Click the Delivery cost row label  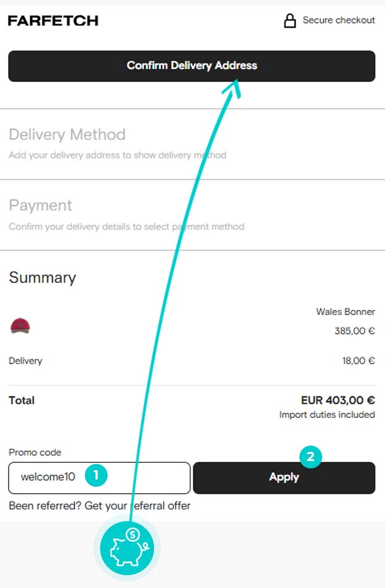pos(25,361)
